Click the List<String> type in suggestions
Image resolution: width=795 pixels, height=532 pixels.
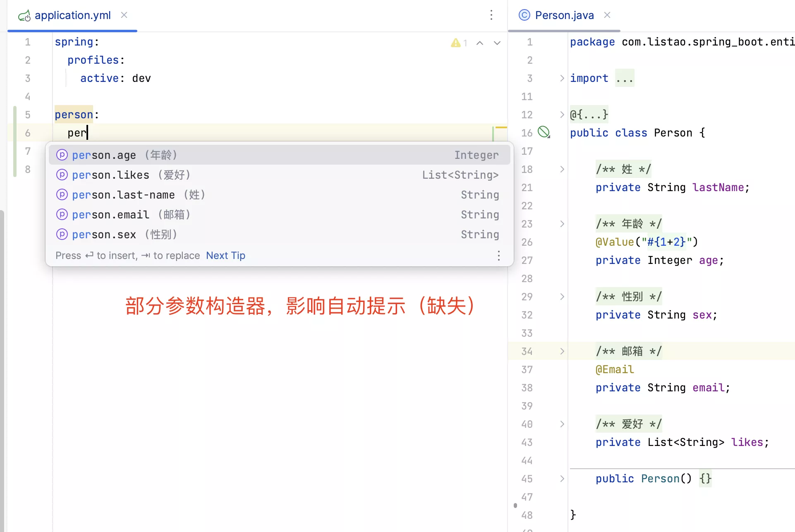pyautogui.click(x=460, y=175)
